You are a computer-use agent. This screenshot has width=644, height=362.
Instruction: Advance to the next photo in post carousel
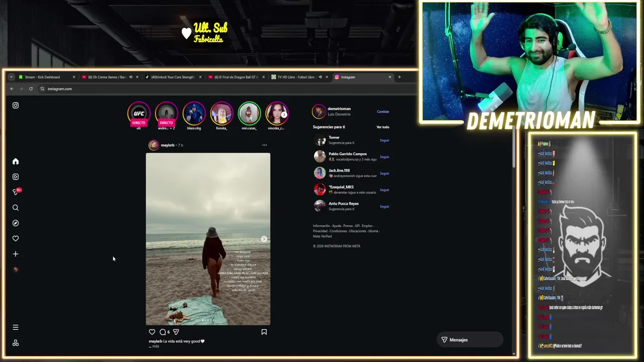point(264,239)
